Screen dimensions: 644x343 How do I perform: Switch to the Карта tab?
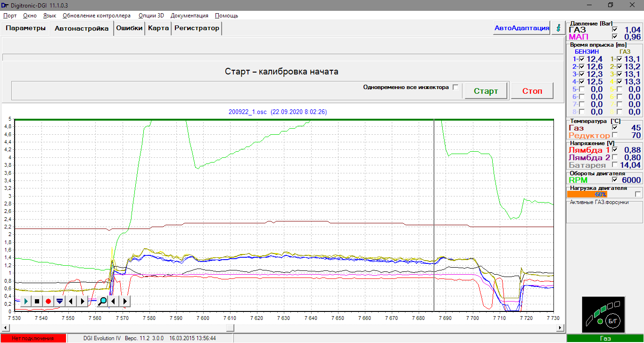pyautogui.click(x=158, y=28)
